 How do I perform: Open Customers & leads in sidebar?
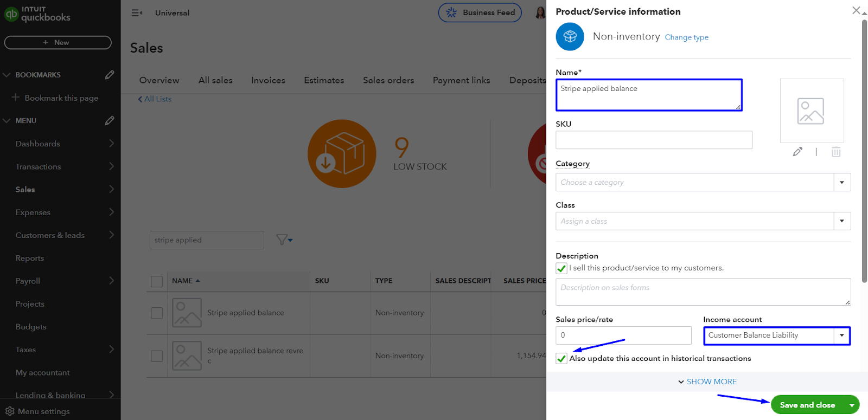pyautogui.click(x=50, y=235)
